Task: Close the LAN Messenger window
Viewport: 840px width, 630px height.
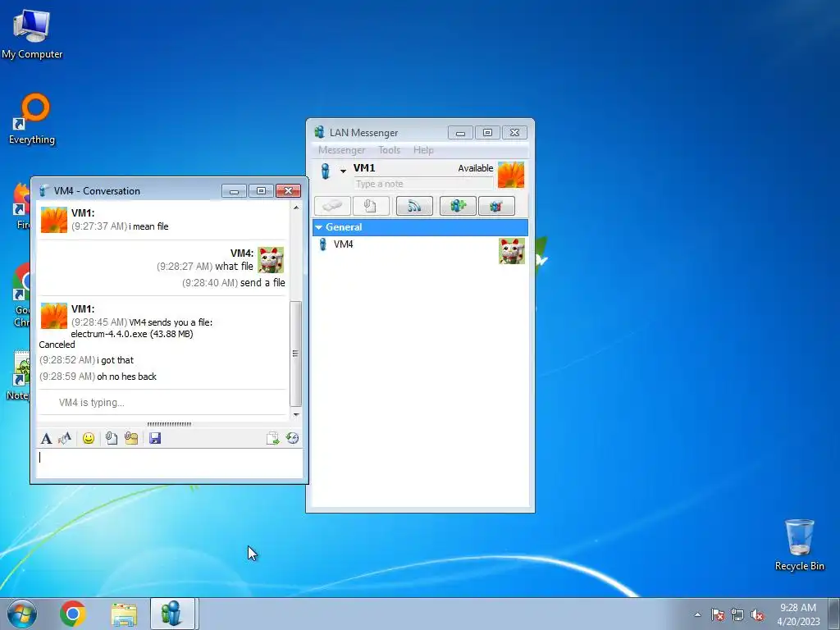Action: click(x=515, y=132)
